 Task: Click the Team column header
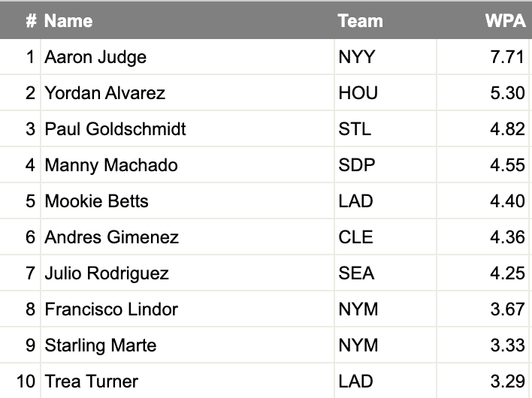click(x=360, y=20)
